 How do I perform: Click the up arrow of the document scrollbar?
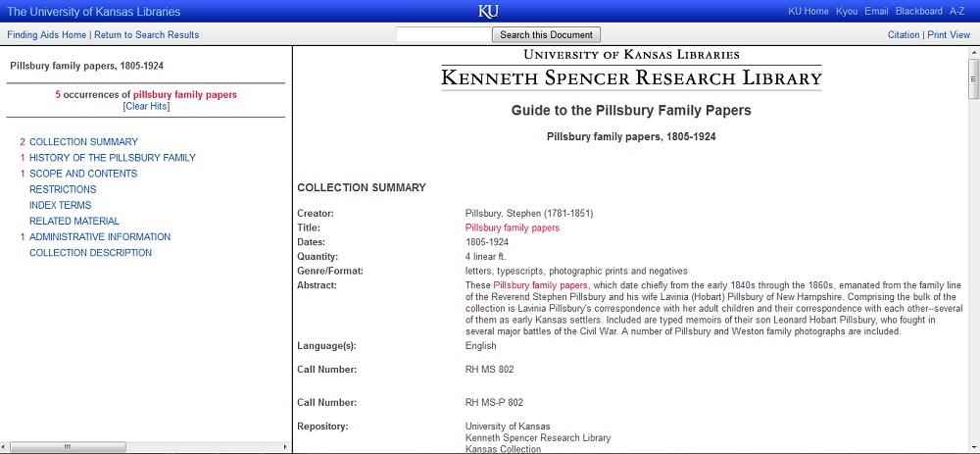pos(973,53)
